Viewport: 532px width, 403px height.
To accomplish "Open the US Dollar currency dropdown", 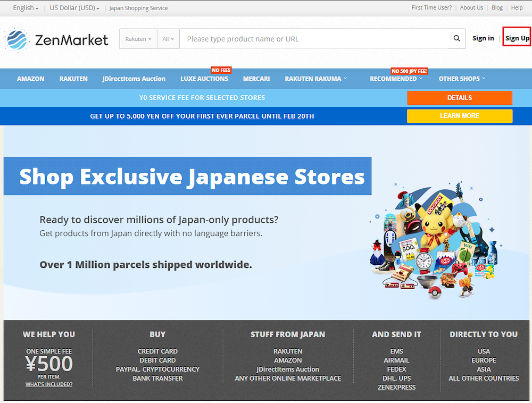I will pyautogui.click(x=74, y=8).
